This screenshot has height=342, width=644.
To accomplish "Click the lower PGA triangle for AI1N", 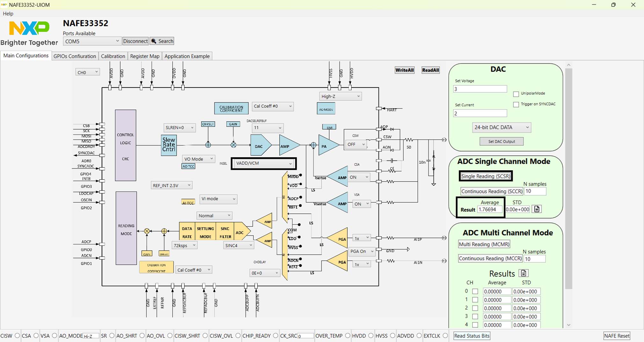I will (x=338, y=261).
